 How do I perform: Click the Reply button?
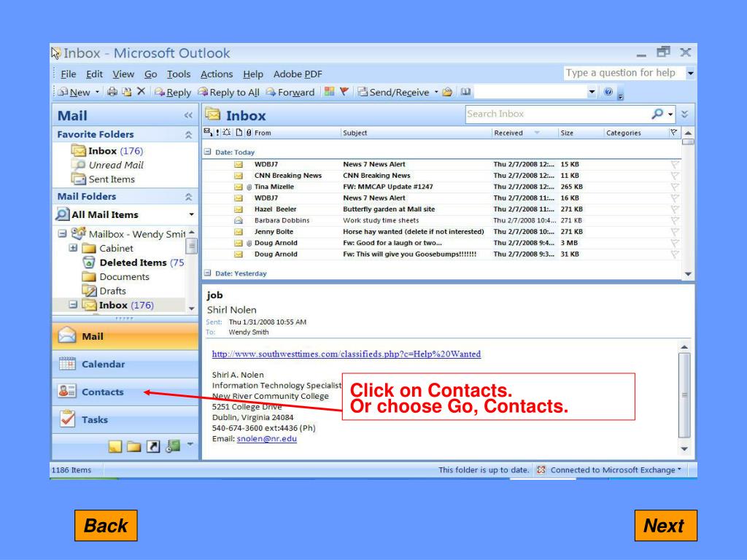click(x=172, y=92)
